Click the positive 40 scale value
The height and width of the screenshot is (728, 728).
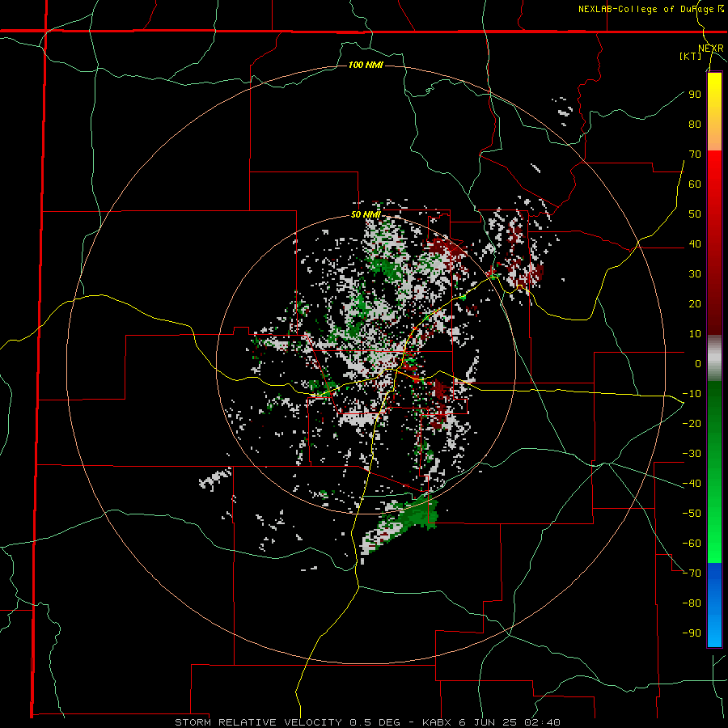[695, 243]
